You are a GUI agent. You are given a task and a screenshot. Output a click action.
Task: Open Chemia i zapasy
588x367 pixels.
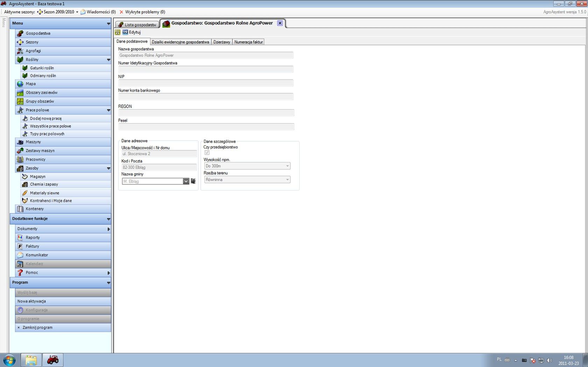[66, 184]
